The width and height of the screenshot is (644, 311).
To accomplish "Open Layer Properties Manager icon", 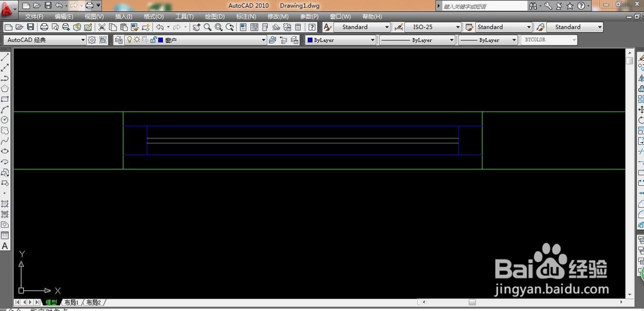I will coord(118,40).
